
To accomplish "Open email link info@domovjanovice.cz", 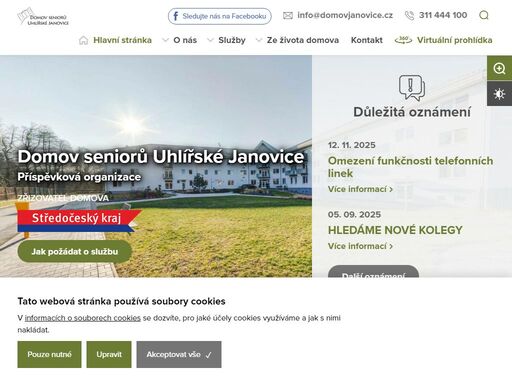I will point(345,15).
